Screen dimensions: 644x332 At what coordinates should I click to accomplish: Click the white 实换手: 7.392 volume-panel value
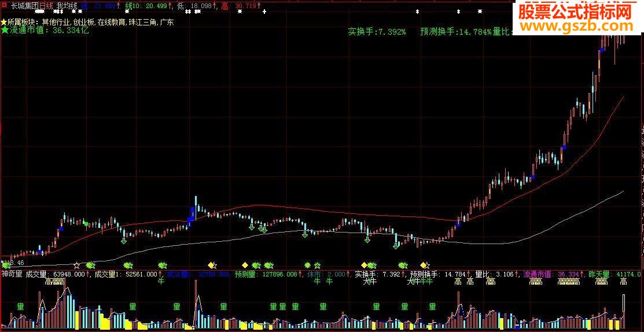click(377, 274)
